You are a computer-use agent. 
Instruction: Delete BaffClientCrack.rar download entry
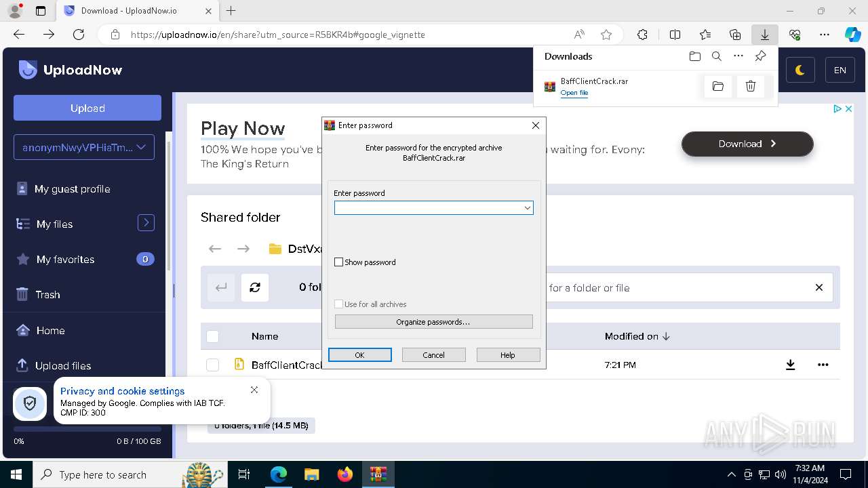[x=751, y=86]
